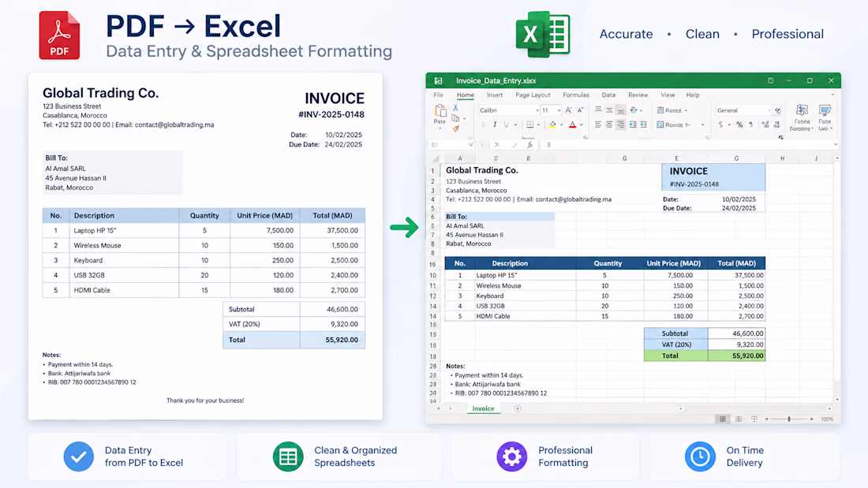Toggle Underline formatting
Viewport: 868px width, 488px height.
click(x=506, y=125)
